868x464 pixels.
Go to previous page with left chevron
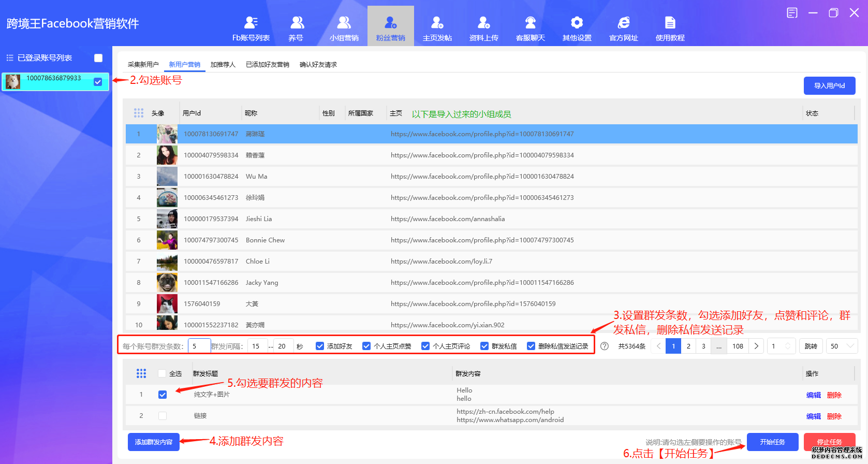tap(658, 346)
